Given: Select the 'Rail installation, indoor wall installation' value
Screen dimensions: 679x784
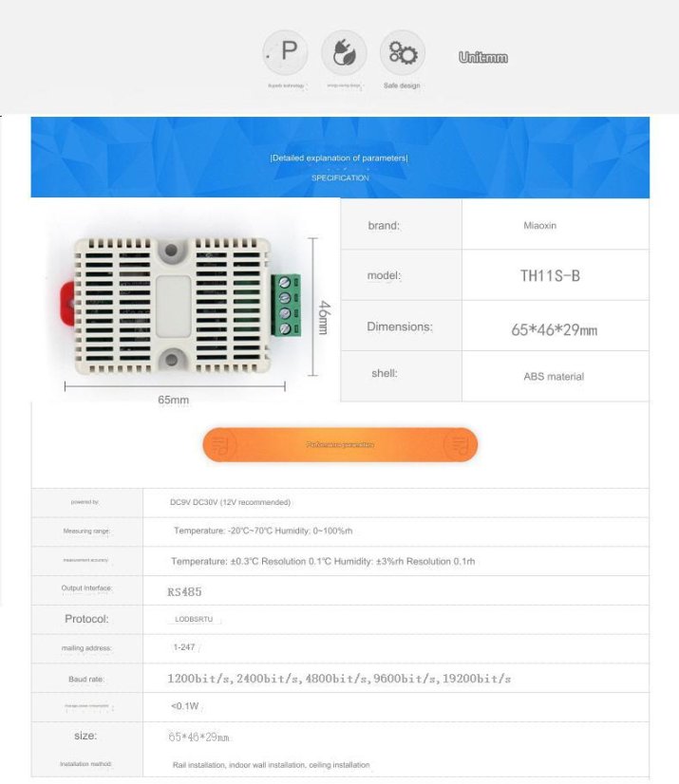Looking at the screenshot, I should (272, 765).
